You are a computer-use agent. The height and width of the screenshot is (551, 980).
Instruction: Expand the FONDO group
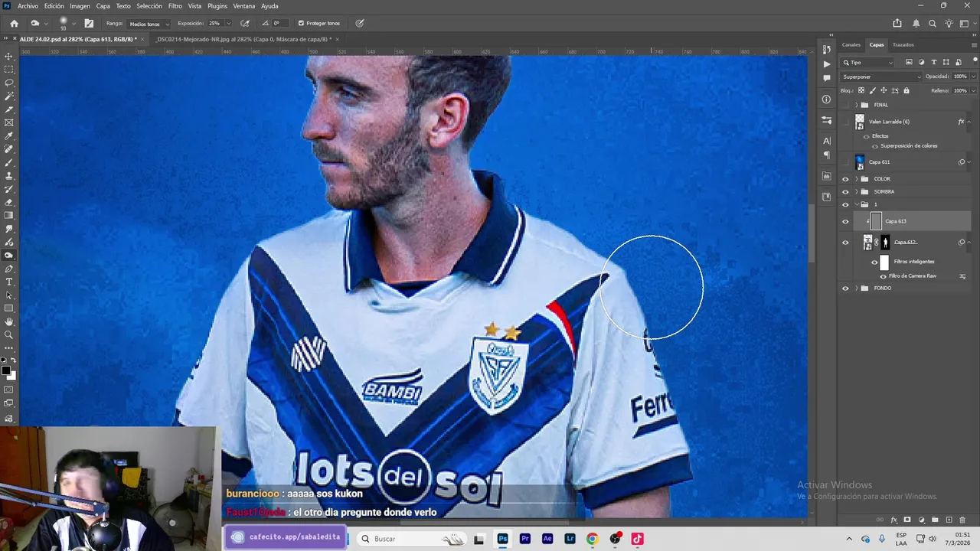coord(856,289)
